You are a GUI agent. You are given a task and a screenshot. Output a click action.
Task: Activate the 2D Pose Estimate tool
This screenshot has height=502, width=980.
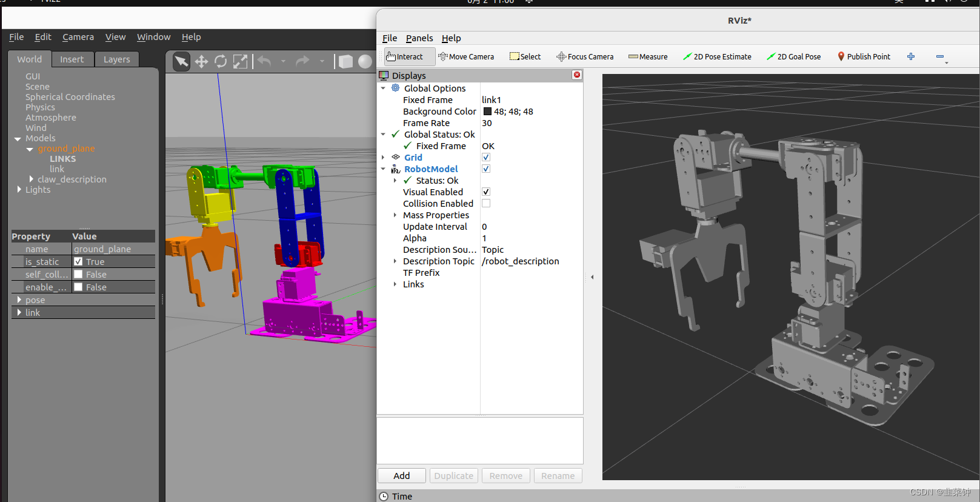pos(717,56)
